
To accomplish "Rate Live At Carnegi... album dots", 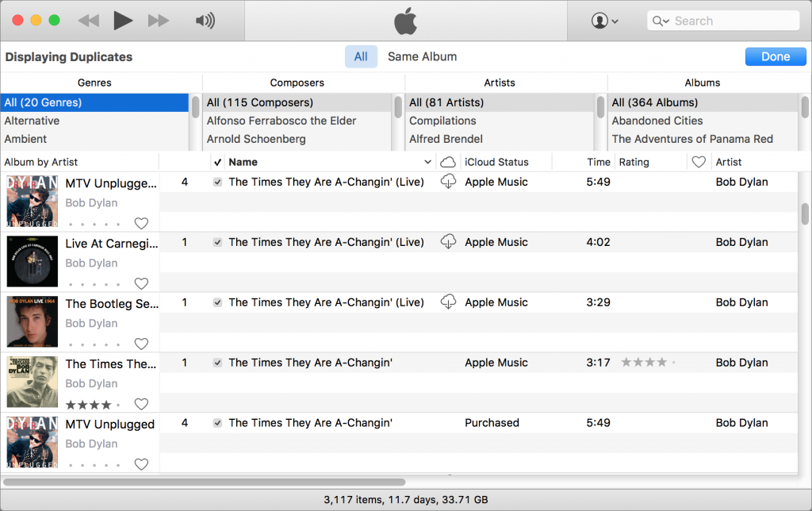I will coord(94,285).
